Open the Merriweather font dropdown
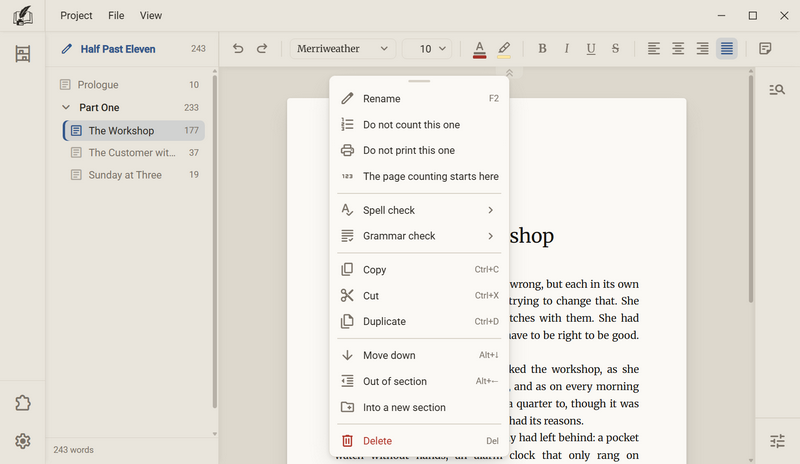Screen dimensions: 800x464 (342, 49)
